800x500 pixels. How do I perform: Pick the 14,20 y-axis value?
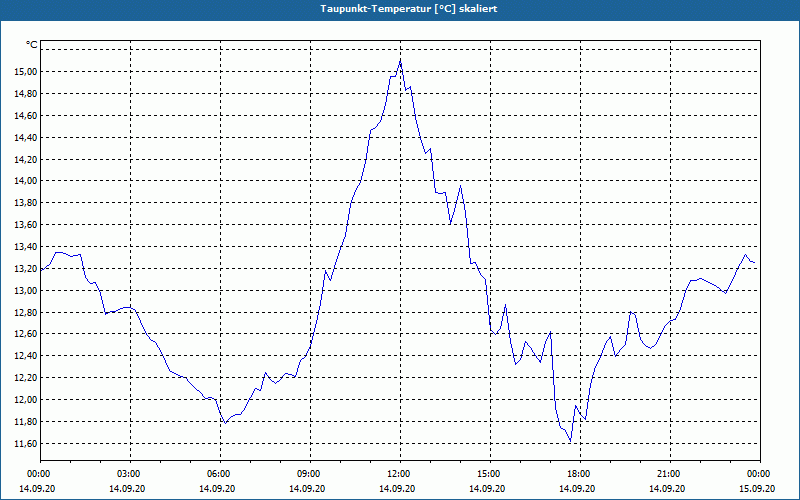(27, 160)
